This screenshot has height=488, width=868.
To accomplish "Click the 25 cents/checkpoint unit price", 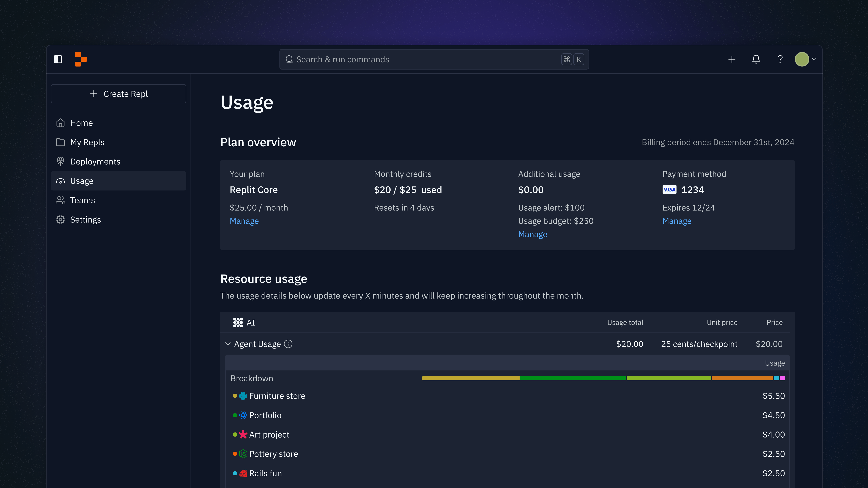I will [x=699, y=344].
